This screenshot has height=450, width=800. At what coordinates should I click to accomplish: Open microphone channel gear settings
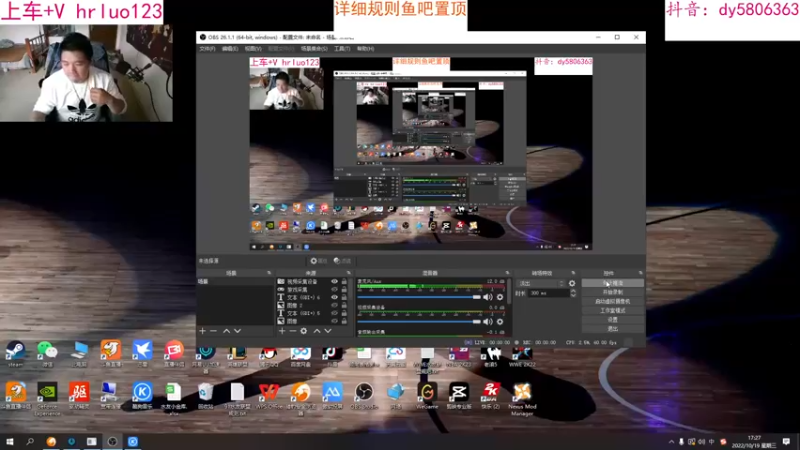click(500, 297)
